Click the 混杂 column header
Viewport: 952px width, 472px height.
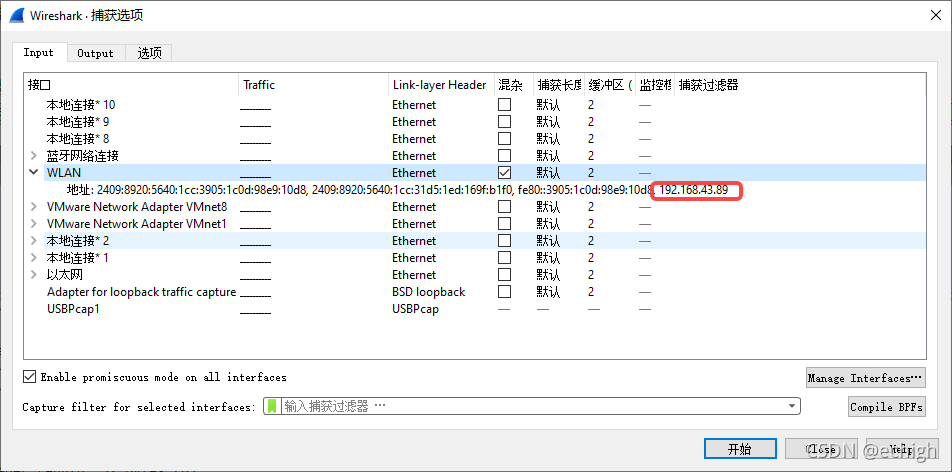point(514,85)
